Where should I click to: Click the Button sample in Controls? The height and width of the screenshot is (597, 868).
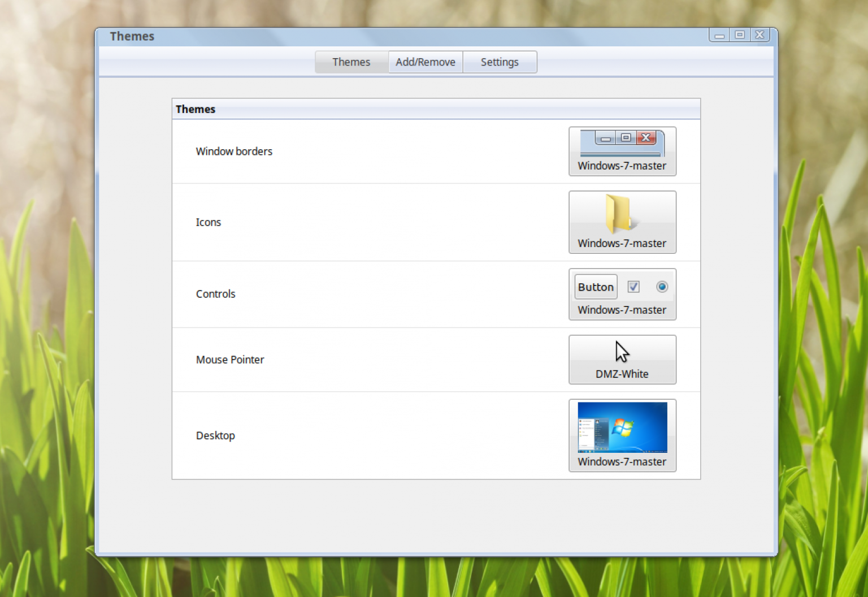595,287
